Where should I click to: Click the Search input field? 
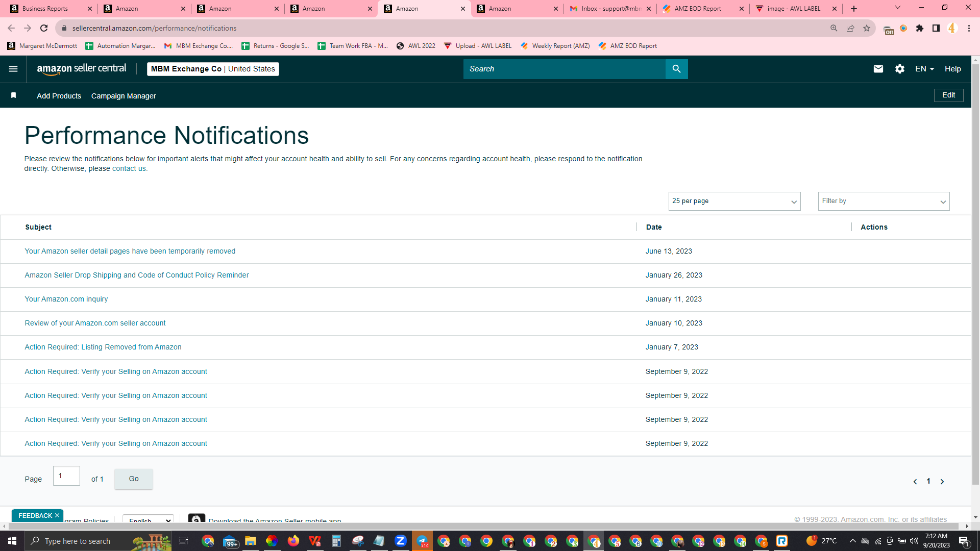(565, 69)
